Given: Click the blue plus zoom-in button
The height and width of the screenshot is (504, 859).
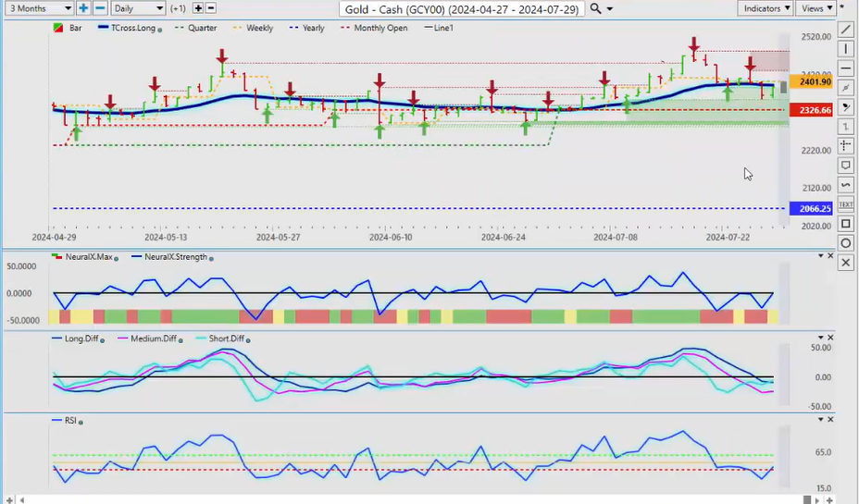Looking at the screenshot, I should 83,8.
